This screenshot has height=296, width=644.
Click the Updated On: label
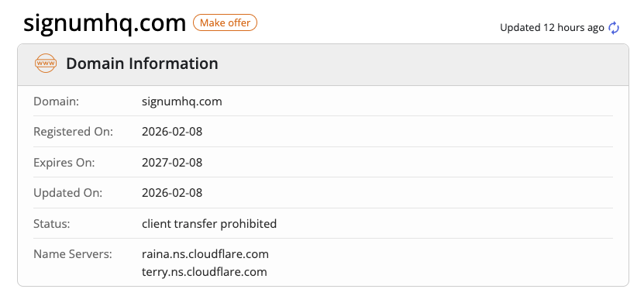pos(67,193)
